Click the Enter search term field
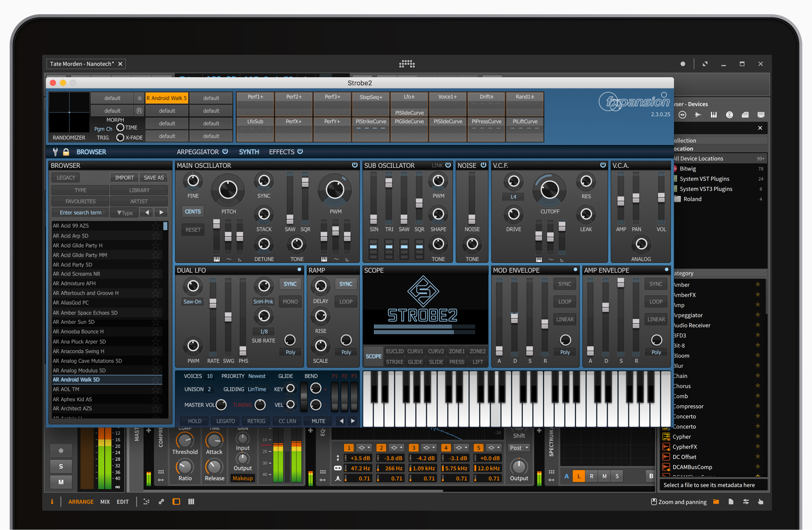812x530 pixels. [81, 213]
